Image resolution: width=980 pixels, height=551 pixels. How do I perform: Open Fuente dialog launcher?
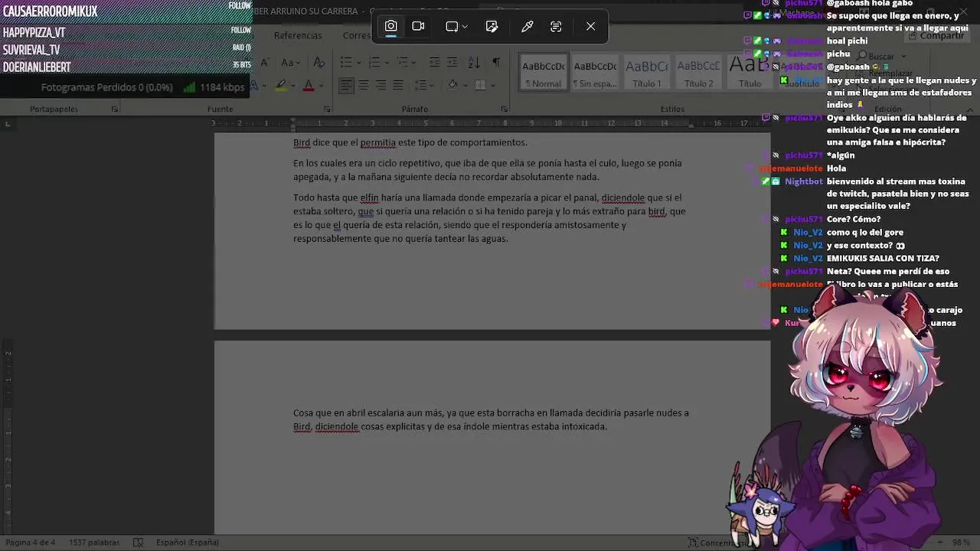coord(327,109)
